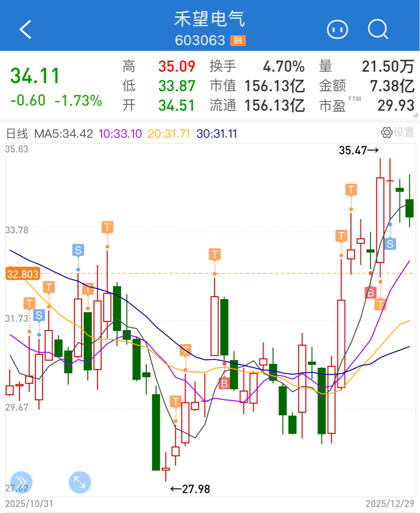Screen dimensions: 420x513
Task: Select the MA5:34.42 indicator label
Action: click(64, 133)
